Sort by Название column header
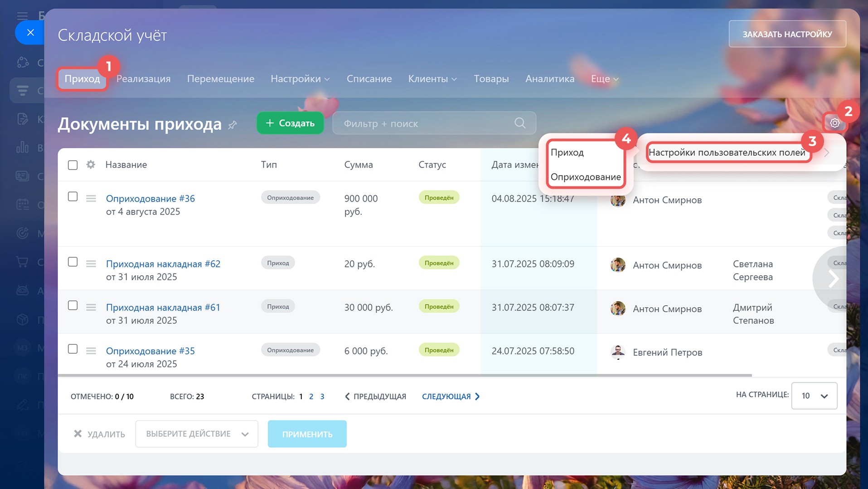The width and height of the screenshot is (868, 489). (126, 165)
